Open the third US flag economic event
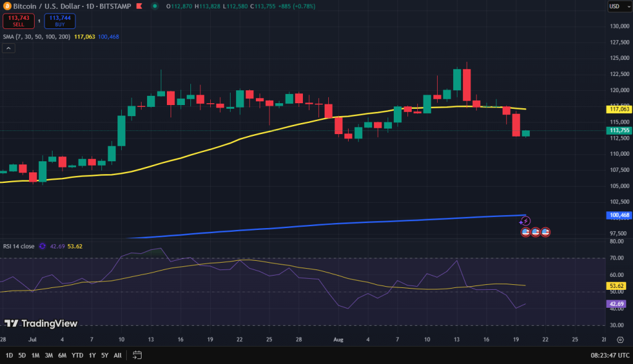Viewport: 633px width, 364px height. click(x=545, y=232)
